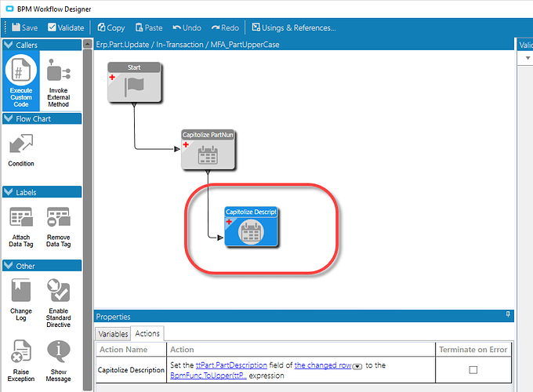Undo the last action
Screen dimensions: 533x392
pos(187,27)
